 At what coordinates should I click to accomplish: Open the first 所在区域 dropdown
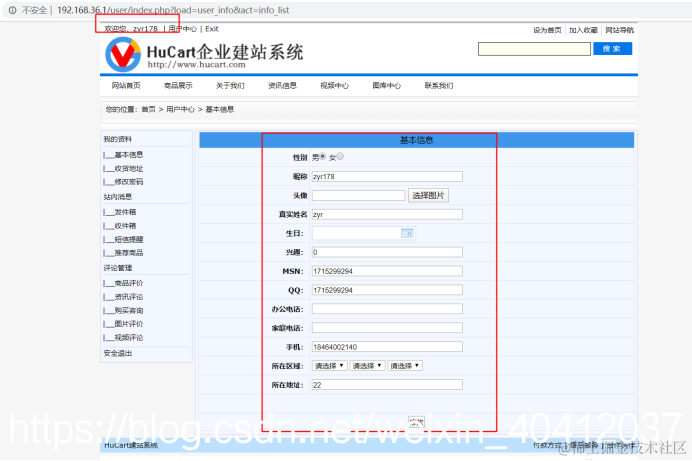[x=329, y=366]
